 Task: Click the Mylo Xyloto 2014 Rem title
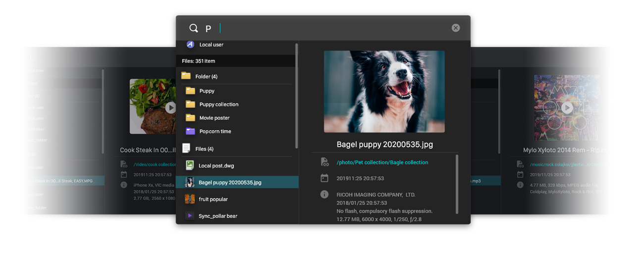coord(566,150)
